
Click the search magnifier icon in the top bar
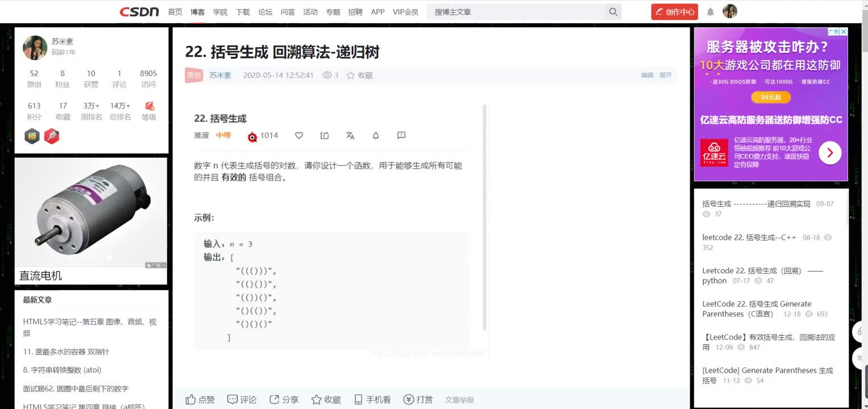(613, 11)
